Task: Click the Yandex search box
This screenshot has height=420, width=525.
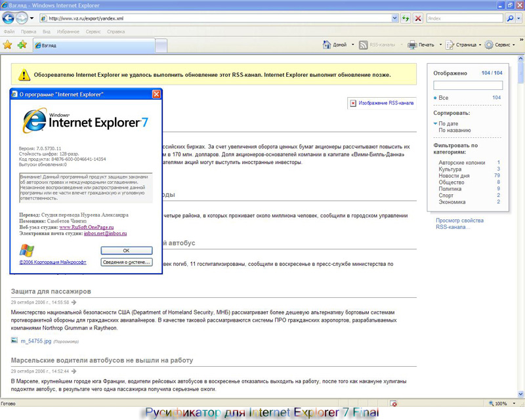Action: 465,18
